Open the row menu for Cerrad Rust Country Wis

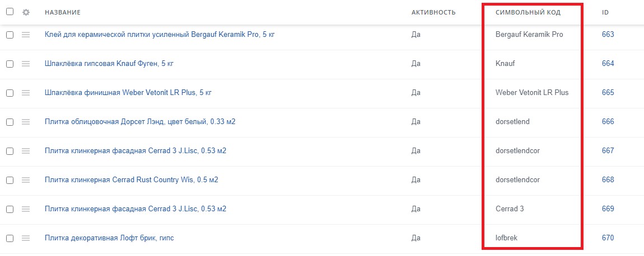[26, 180]
